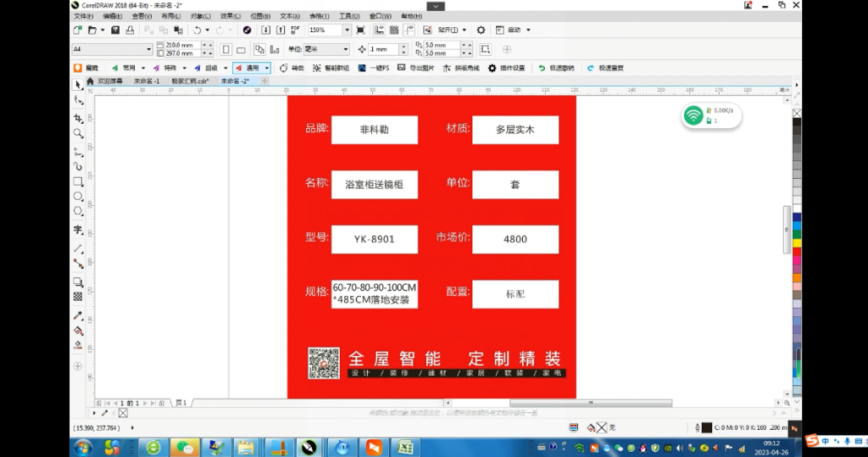868x457 pixels.
Task: Open the 工具 menu
Action: [348, 16]
